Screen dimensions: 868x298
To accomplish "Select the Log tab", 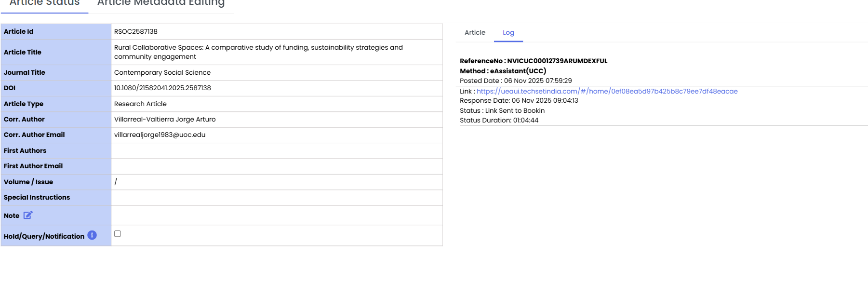I will 508,32.
